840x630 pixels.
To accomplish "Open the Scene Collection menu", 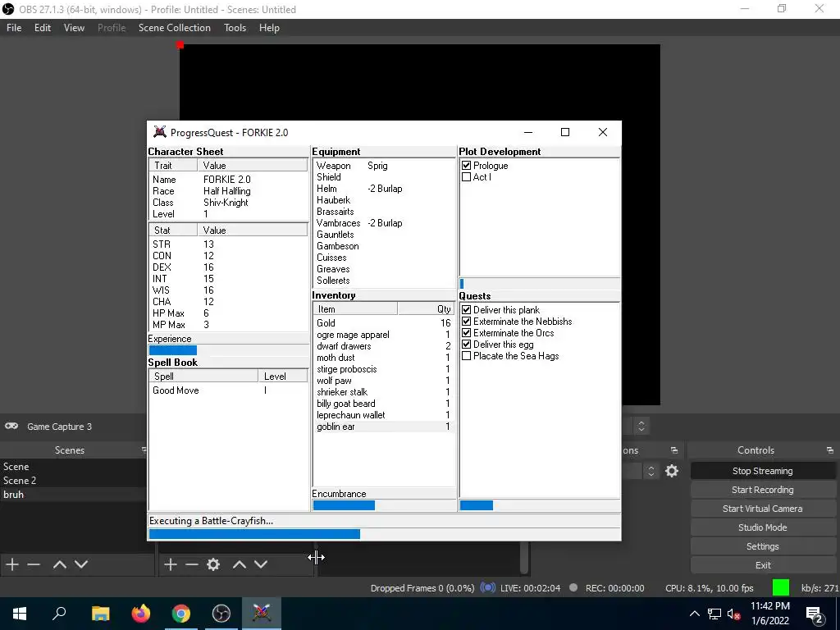I will 174,28.
